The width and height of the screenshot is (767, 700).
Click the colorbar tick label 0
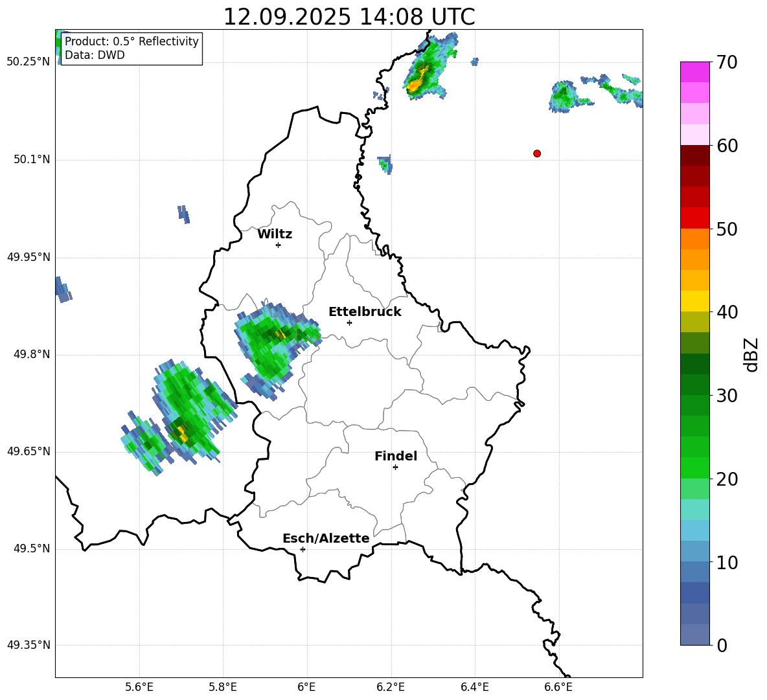722,645
